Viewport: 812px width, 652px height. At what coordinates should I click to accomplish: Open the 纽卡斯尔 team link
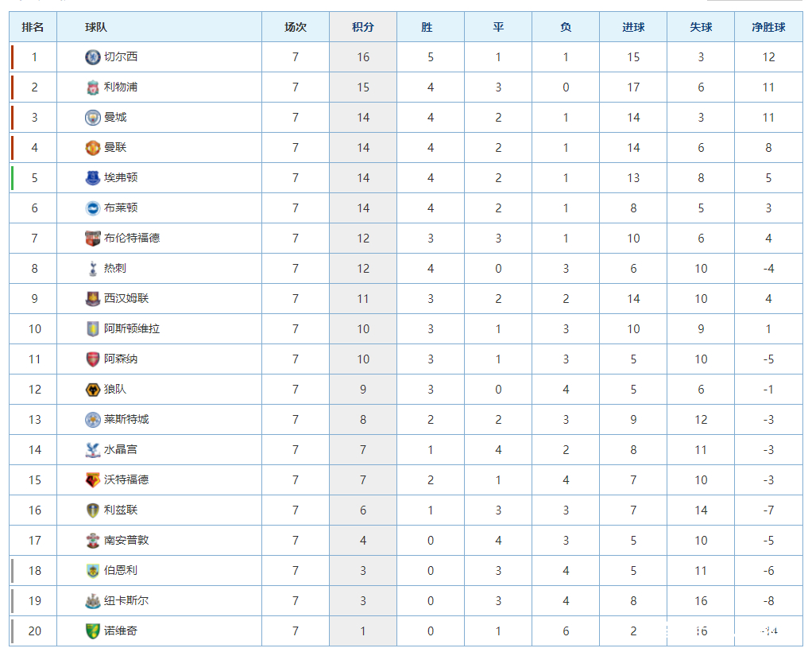click(x=126, y=600)
